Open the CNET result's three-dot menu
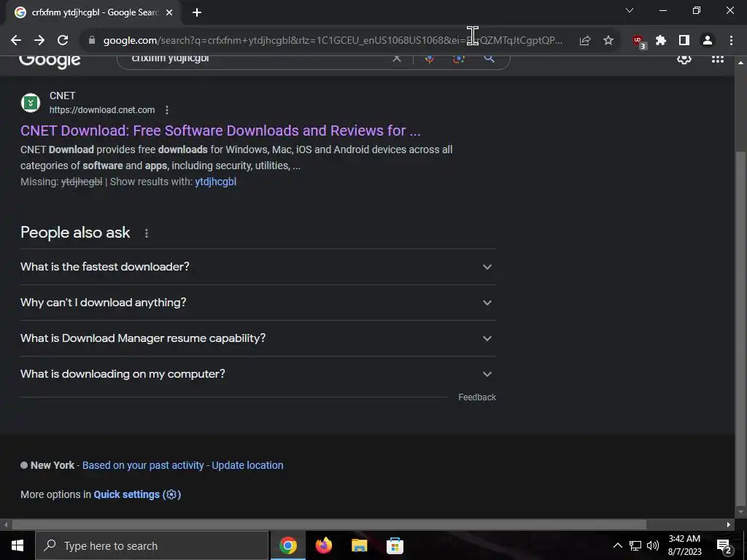 [x=167, y=110]
